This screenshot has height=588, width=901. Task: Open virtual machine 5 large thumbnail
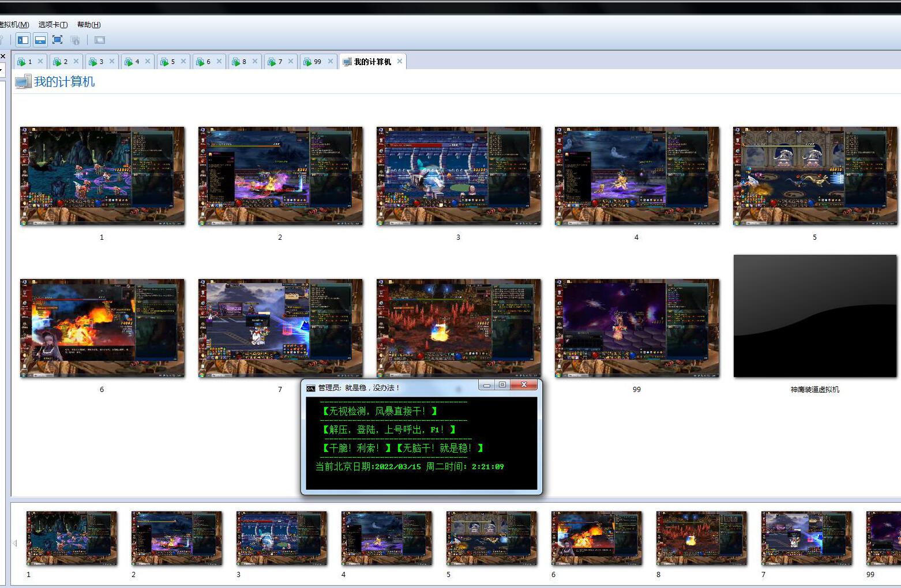(x=815, y=176)
